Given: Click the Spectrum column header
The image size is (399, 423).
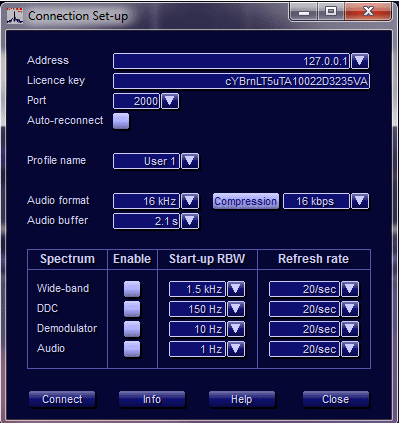Looking at the screenshot, I should pos(67,259).
